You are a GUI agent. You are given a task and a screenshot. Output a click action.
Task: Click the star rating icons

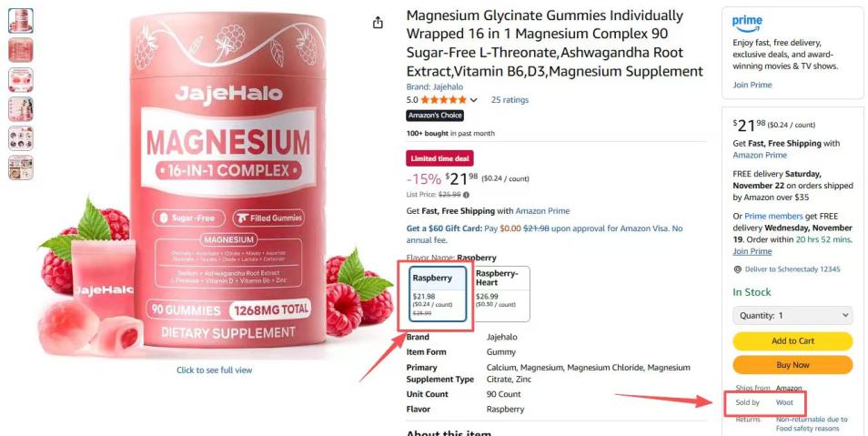[x=443, y=100]
